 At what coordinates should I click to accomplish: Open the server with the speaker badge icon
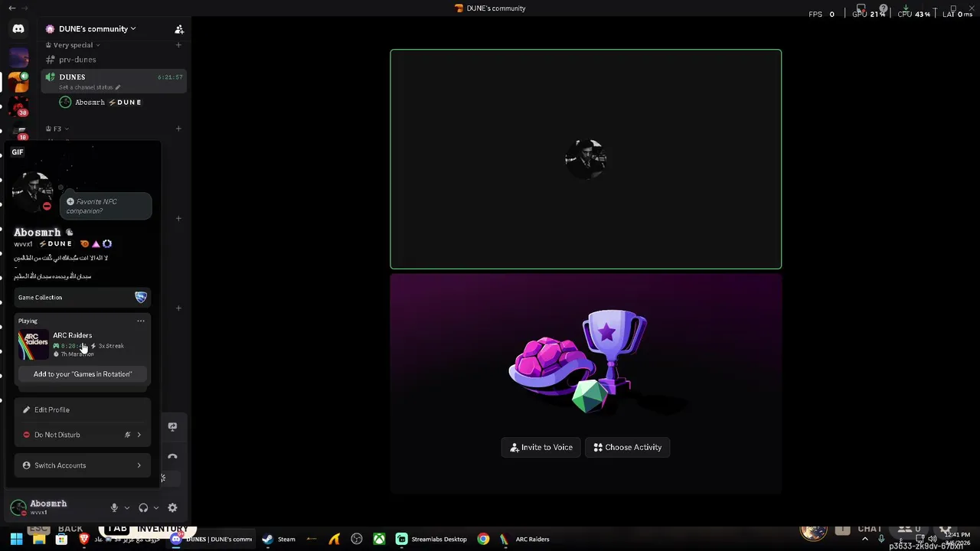tap(18, 81)
